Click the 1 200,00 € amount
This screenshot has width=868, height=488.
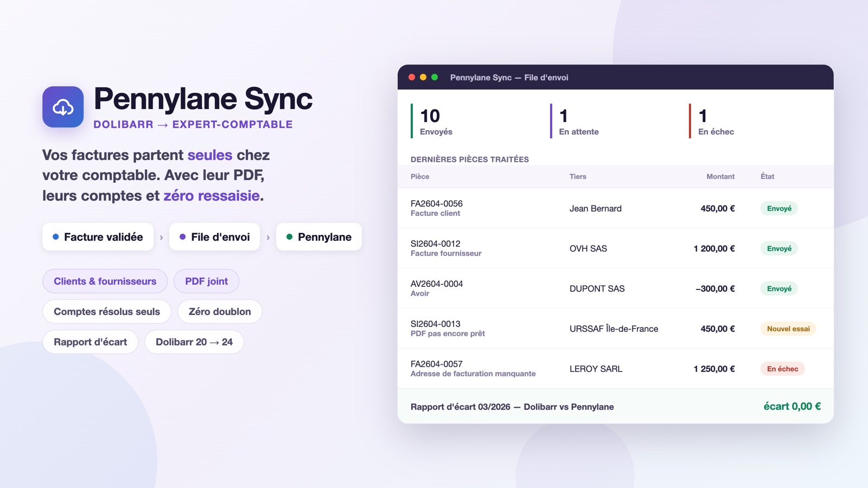pos(714,249)
